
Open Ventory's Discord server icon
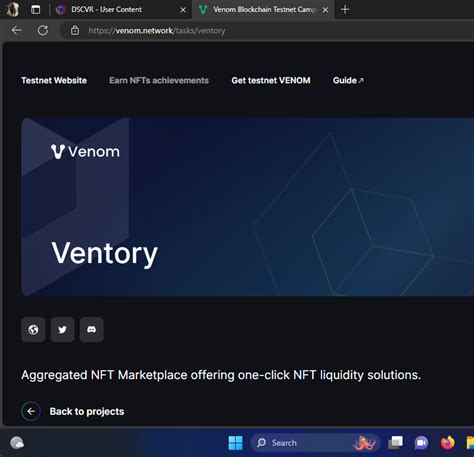click(x=92, y=330)
